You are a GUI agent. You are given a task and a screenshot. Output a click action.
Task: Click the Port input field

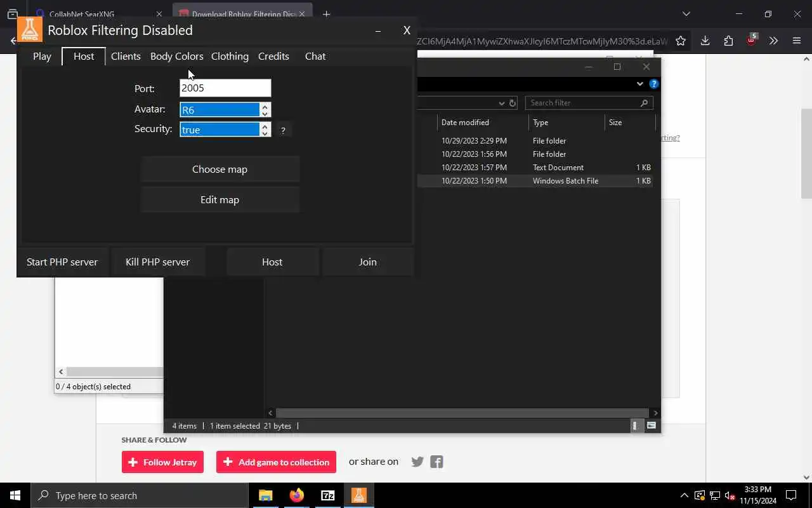(225, 88)
